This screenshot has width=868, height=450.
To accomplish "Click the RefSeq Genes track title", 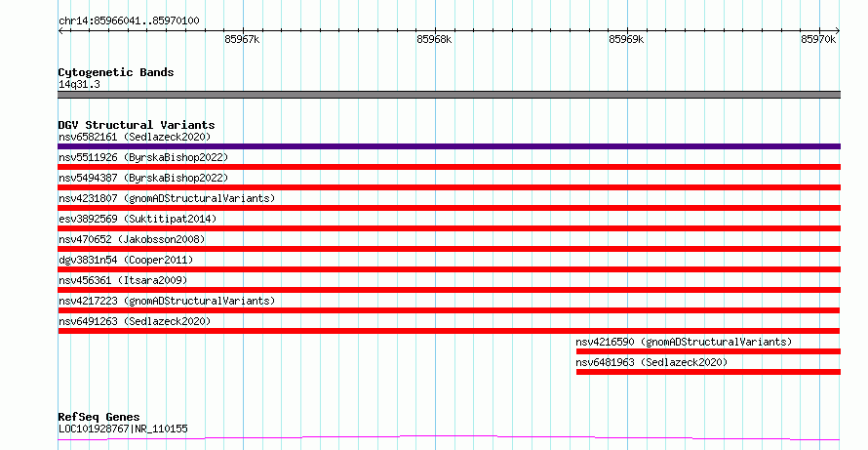I will [99, 417].
